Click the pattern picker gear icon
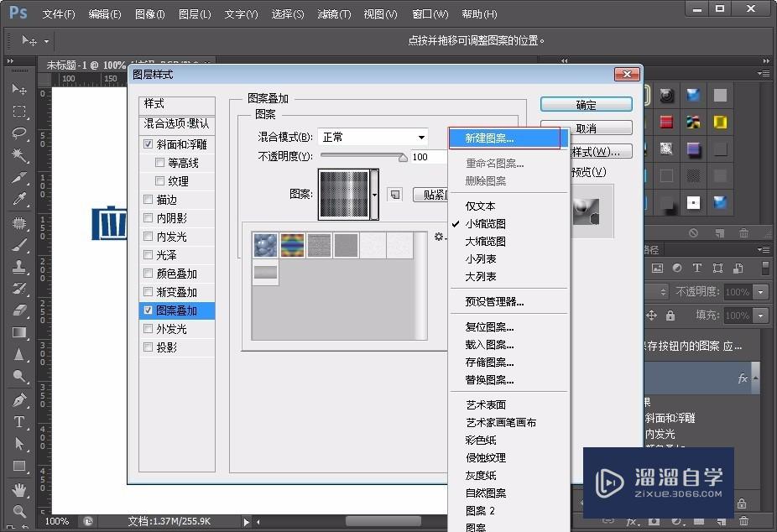This screenshot has height=532, width=777. [438, 237]
